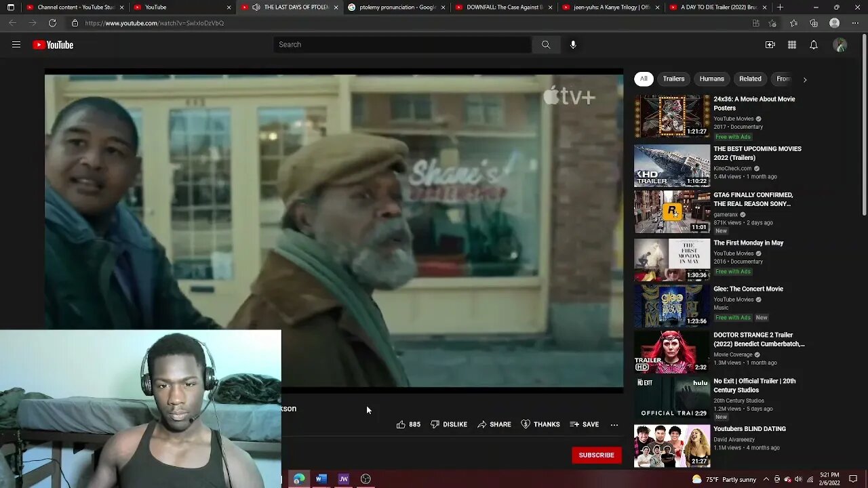
Task: Select the Related filter chip
Action: coord(750,79)
